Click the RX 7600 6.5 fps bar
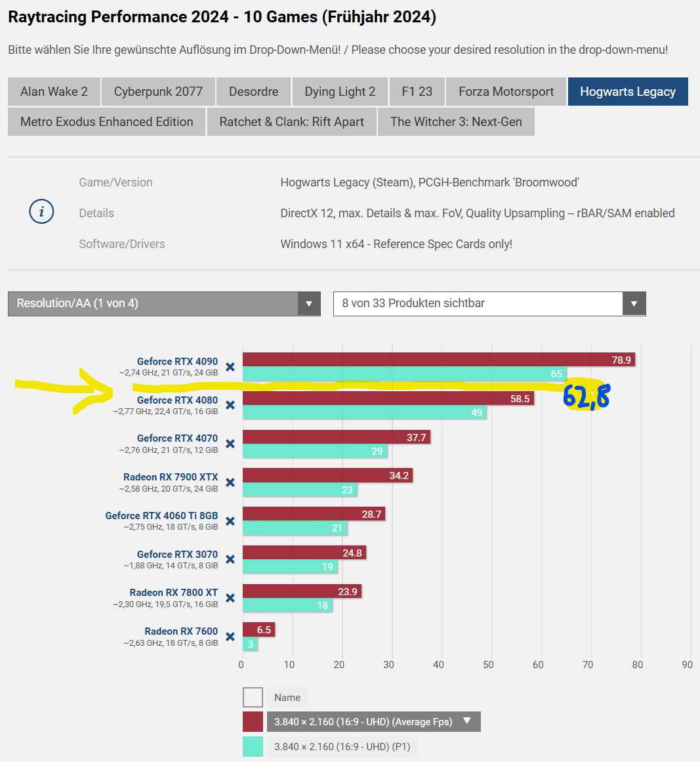The height and width of the screenshot is (762, 700). 259,630
